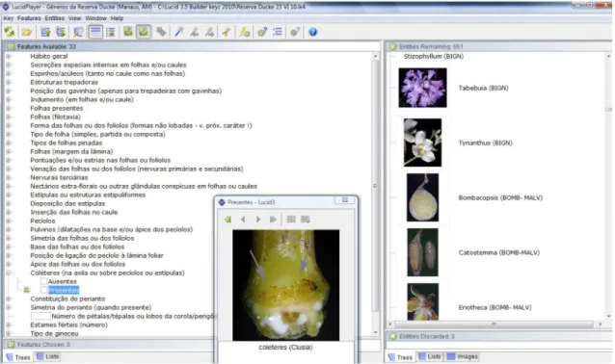Click the entities panel horizontal scrollbar
The image size is (615, 364).
495,324
